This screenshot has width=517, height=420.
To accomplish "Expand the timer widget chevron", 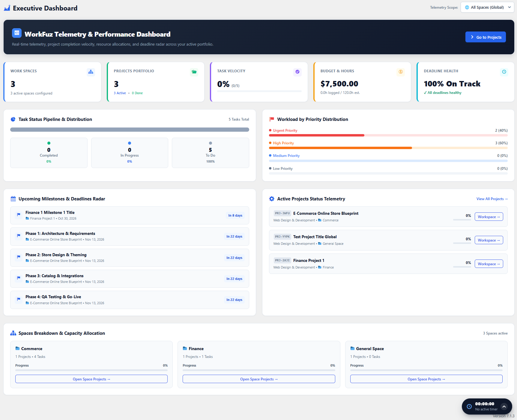I will click(x=504, y=406).
